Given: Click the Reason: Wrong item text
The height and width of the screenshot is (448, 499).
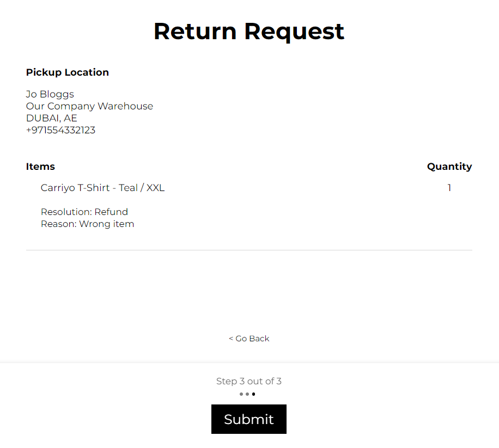Looking at the screenshot, I should tap(88, 224).
